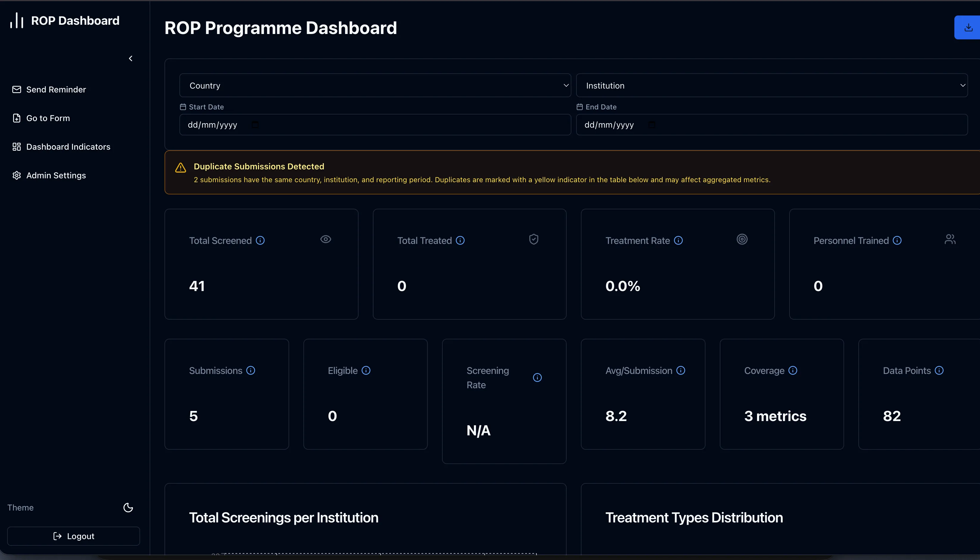Click the warning triangle in duplicate alert
Image resolution: width=980 pixels, height=560 pixels.
click(x=180, y=167)
